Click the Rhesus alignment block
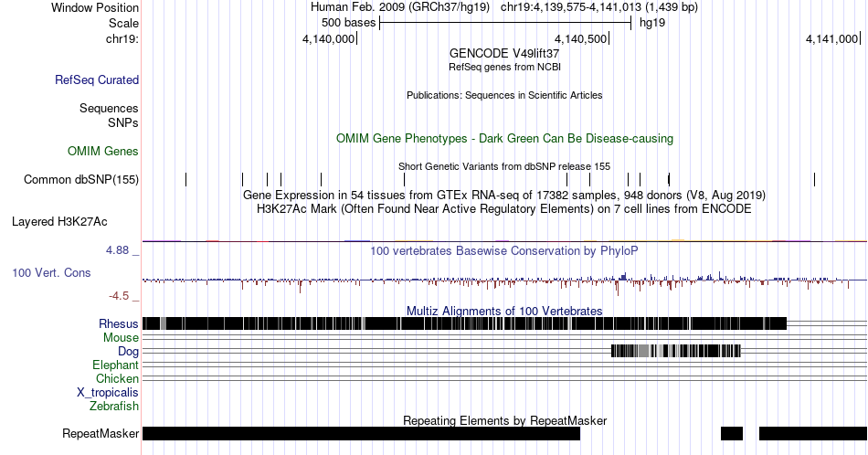Image resolution: width=868 pixels, height=455 pixels. tap(464, 323)
